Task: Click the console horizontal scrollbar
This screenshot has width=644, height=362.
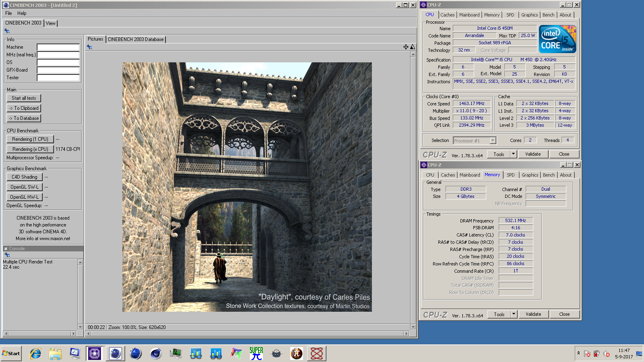Action: (x=39, y=333)
